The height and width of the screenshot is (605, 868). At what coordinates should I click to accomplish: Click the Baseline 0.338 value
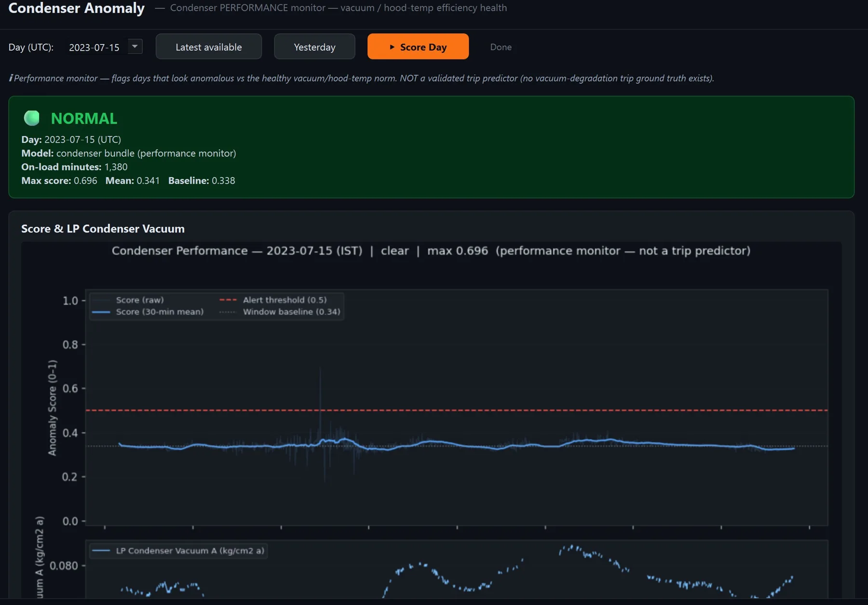pyautogui.click(x=223, y=180)
